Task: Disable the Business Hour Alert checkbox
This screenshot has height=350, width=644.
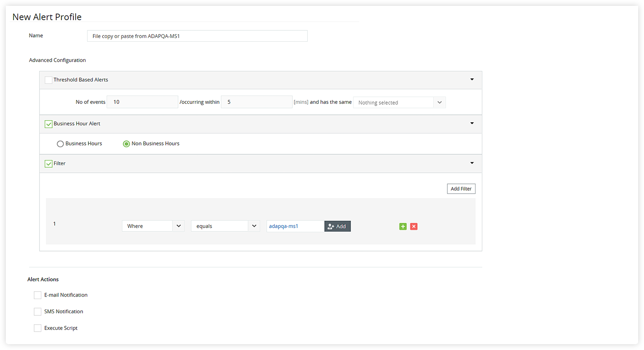Action: pyautogui.click(x=48, y=124)
